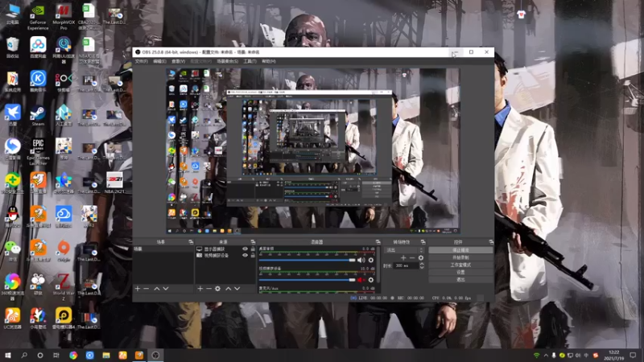This screenshot has height=362, width=644.
Task: Decrease transition duration with down stepper
Action: click(x=422, y=268)
